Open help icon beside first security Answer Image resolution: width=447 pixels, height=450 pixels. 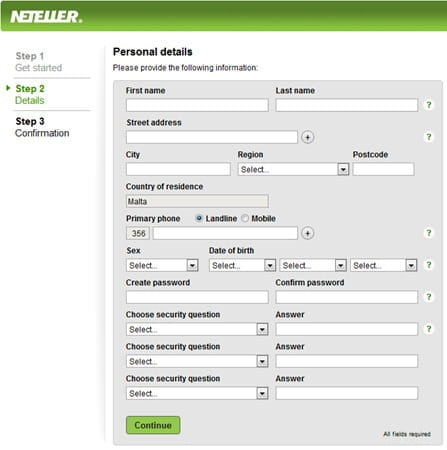pyautogui.click(x=429, y=329)
